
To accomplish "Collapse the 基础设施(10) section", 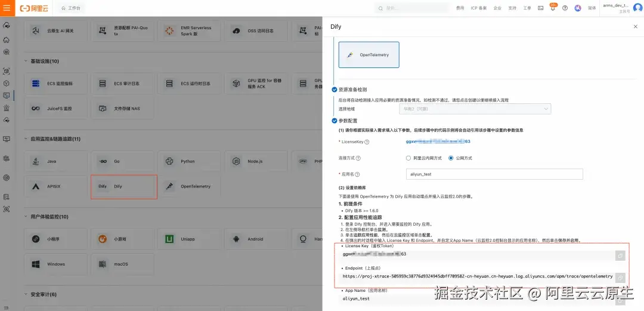I will [x=26, y=61].
